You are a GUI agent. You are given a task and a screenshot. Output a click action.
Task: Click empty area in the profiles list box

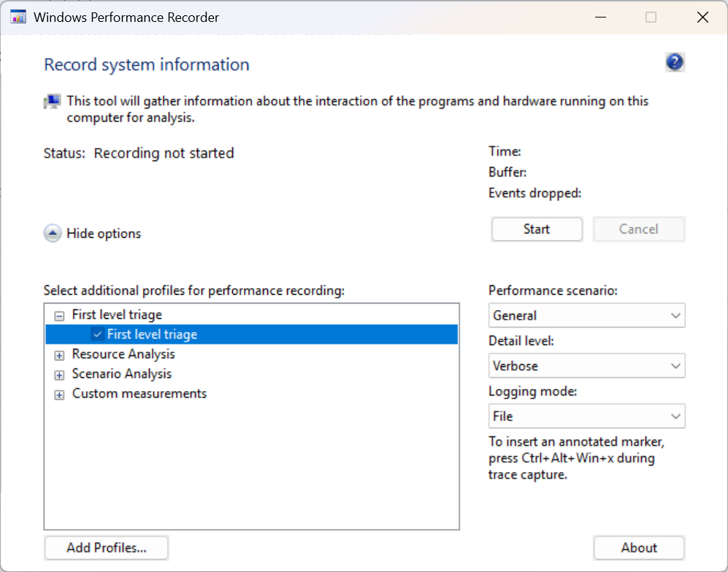pos(251,467)
